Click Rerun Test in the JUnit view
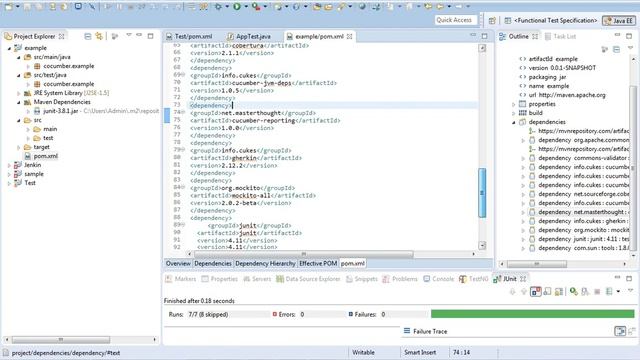Viewport: 640px width, 360px height. pos(574,291)
